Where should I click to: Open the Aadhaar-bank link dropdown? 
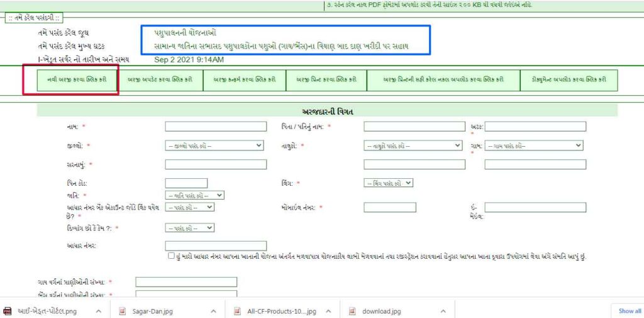[189, 207]
